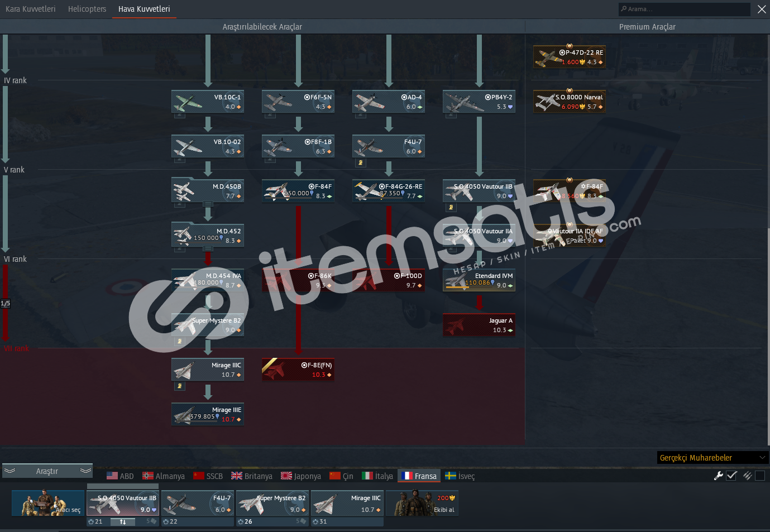Select the F4U-7 card in research tree
The width and height of the screenshot is (770, 532).
(389, 146)
